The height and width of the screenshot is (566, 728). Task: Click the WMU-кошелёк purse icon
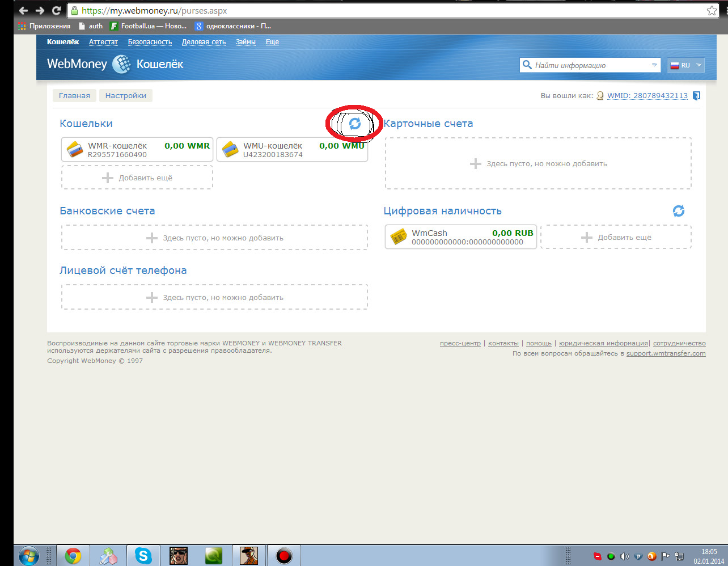tap(230, 150)
